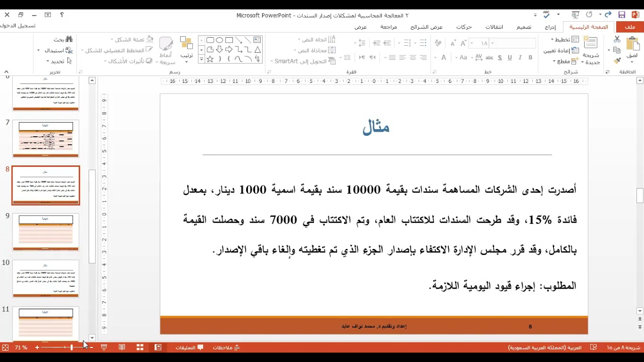Open the Design (تصميم) tab

click(x=524, y=27)
